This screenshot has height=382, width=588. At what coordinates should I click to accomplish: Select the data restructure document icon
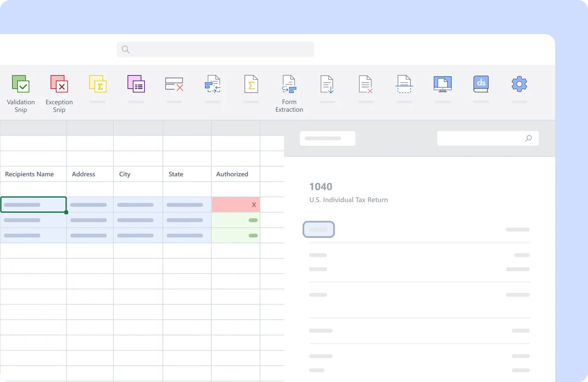pyautogui.click(x=213, y=84)
